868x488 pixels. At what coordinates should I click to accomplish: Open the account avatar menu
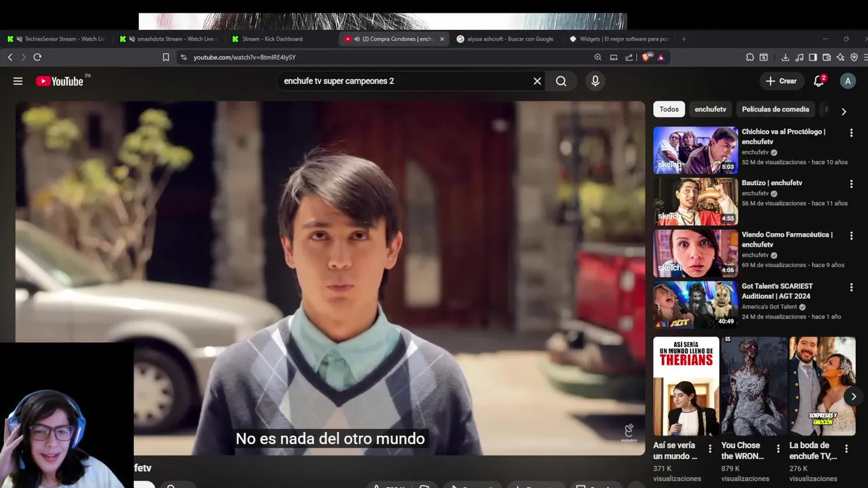tap(848, 81)
